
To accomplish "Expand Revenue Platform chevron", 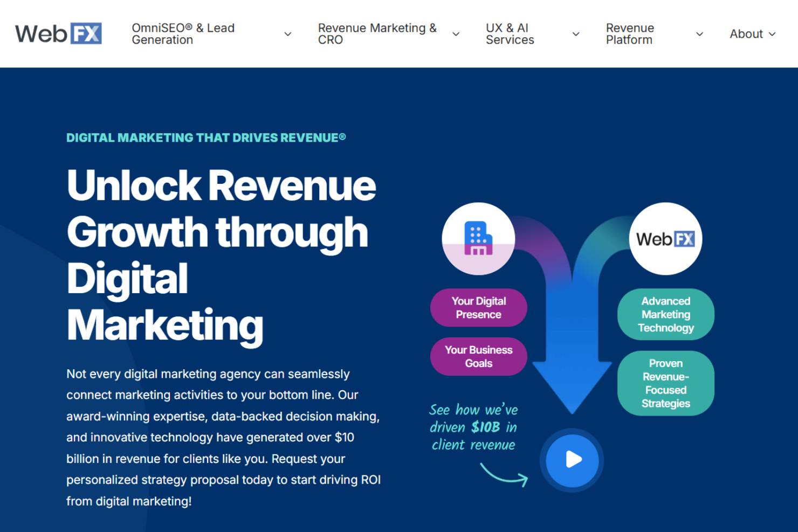I will coord(700,34).
